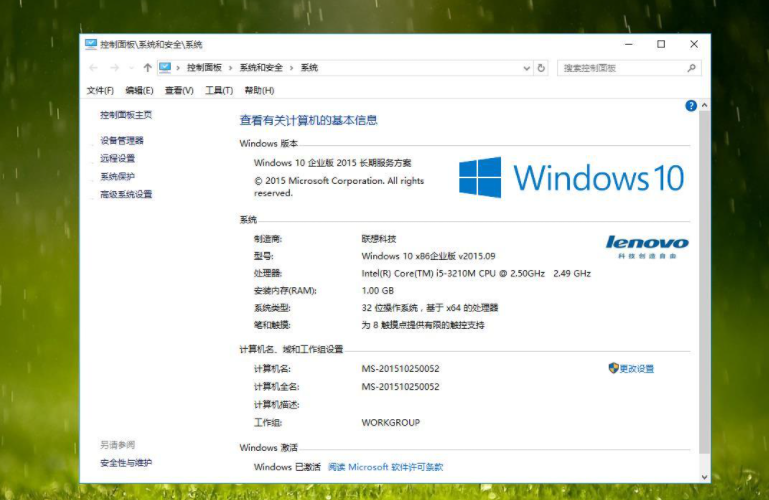Click the search magnifier icon

[690, 68]
